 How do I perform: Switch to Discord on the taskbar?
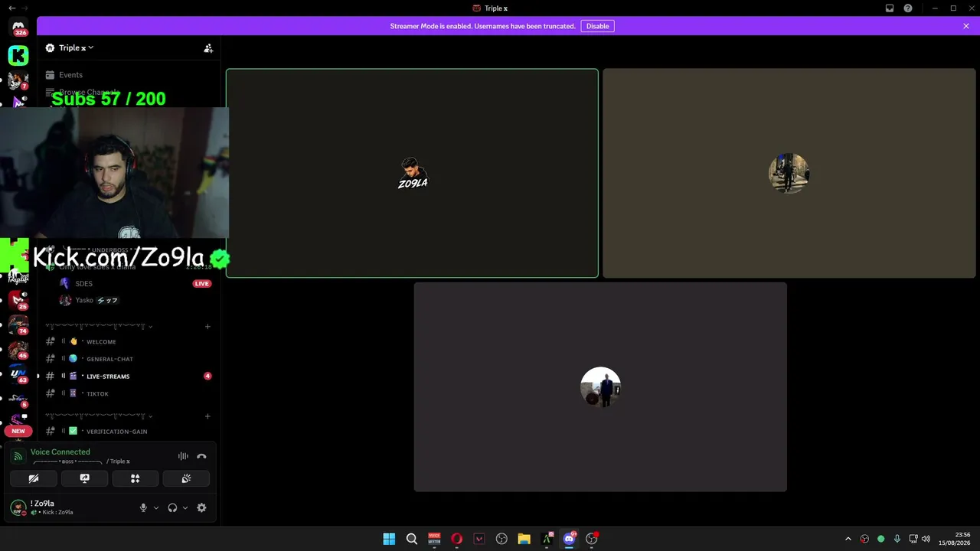pyautogui.click(x=570, y=539)
